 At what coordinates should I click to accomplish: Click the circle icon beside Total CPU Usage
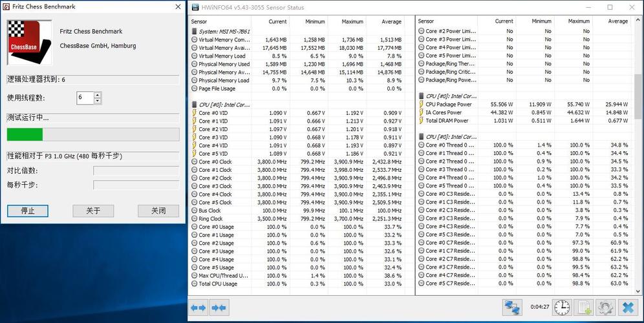[x=194, y=284]
